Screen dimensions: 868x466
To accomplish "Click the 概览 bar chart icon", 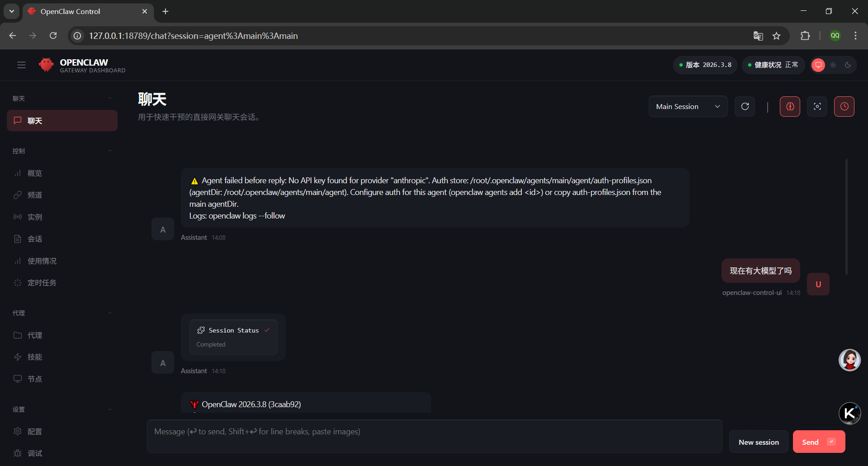I will (x=18, y=173).
